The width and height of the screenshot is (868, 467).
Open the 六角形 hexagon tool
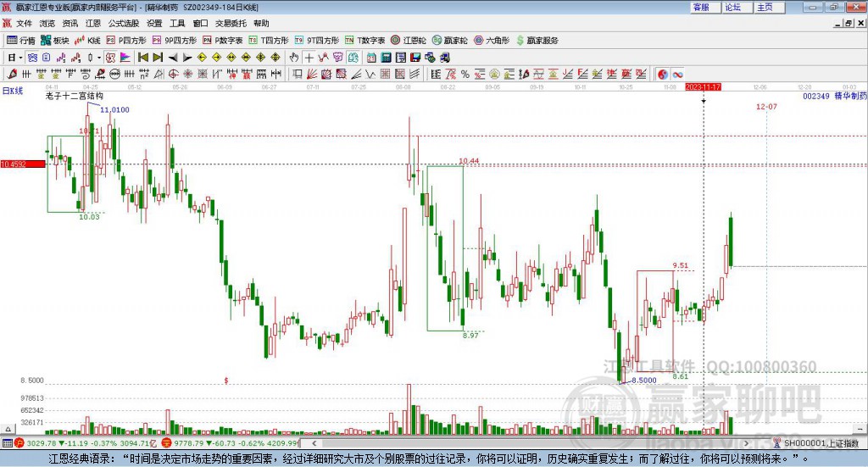click(x=492, y=41)
